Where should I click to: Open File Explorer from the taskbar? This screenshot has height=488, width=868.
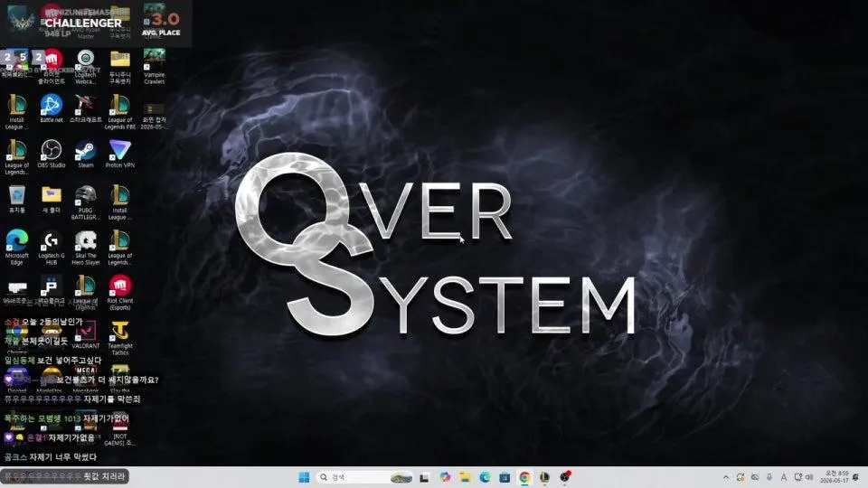[465, 477]
